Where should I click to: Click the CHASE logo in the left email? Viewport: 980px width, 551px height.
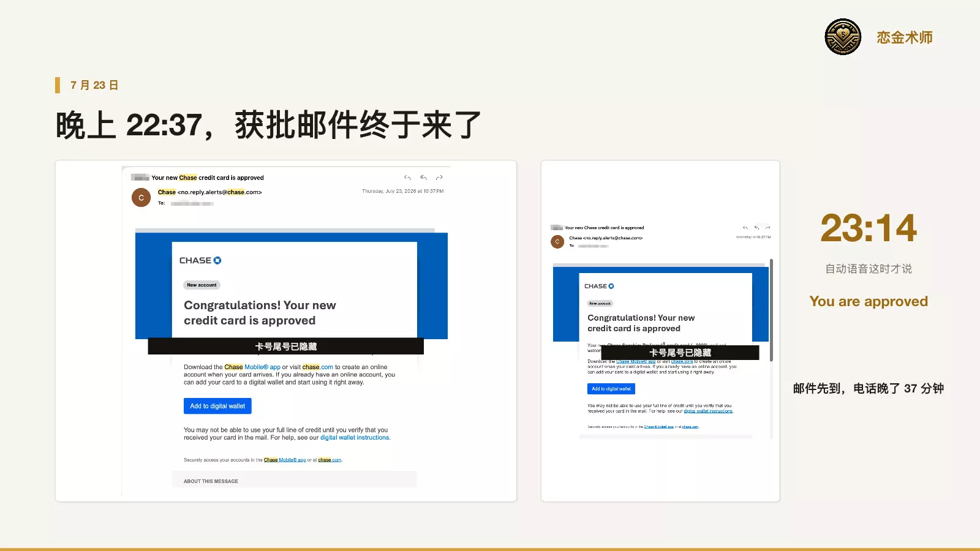pyautogui.click(x=200, y=260)
